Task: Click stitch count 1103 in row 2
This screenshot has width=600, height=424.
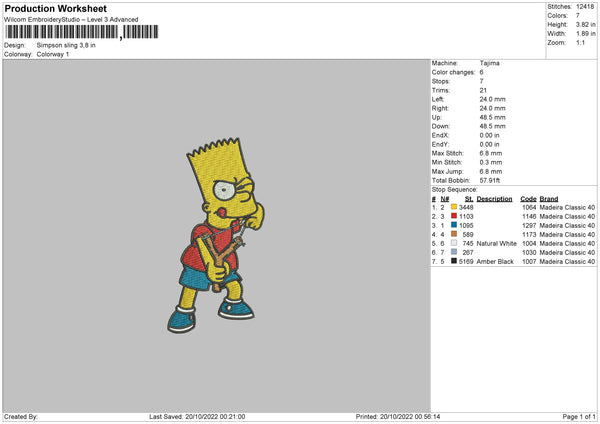Action: pyautogui.click(x=466, y=217)
